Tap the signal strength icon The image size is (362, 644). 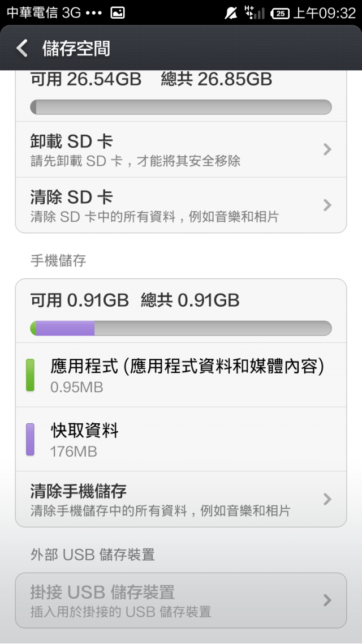254,12
